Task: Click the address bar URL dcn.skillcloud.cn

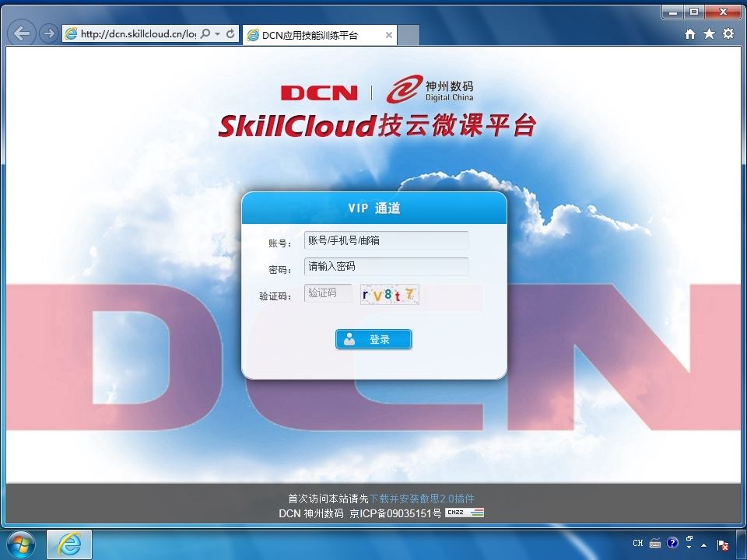Action: (x=138, y=33)
